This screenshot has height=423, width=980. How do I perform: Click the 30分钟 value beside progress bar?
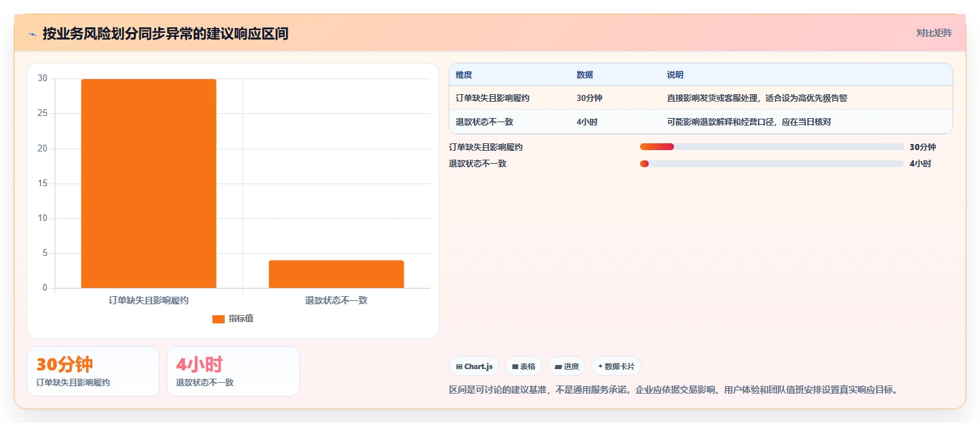tap(923, 147)
